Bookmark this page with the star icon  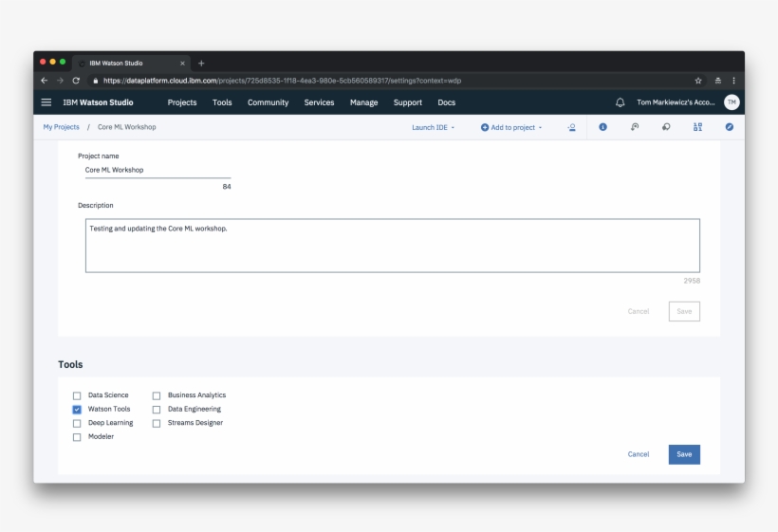(698, 81)
